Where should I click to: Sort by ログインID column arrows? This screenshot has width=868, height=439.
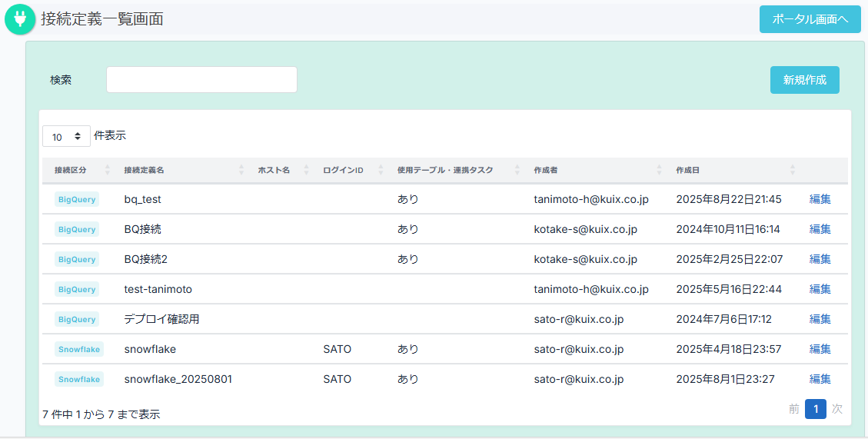(381, 170)
